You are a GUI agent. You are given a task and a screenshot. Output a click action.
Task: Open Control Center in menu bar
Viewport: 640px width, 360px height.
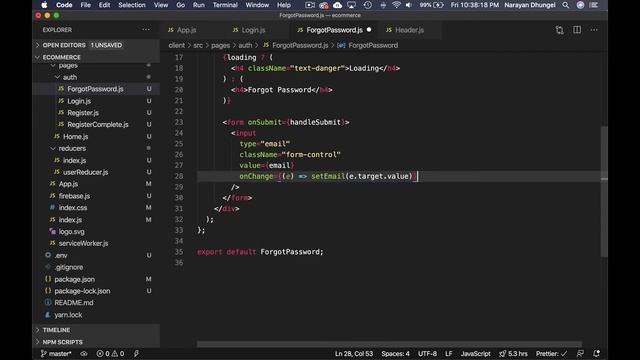(x=594, y=5)
